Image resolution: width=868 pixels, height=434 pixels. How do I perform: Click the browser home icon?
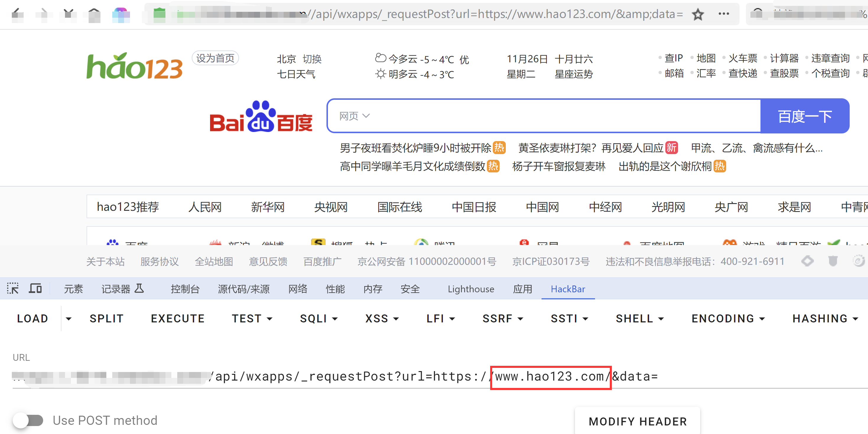click(94, 15)
